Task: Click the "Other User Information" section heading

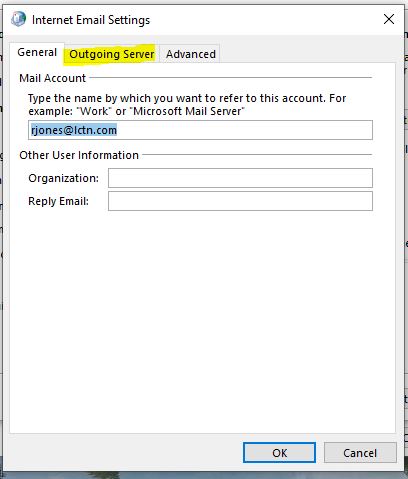Action: click(79, 155)
